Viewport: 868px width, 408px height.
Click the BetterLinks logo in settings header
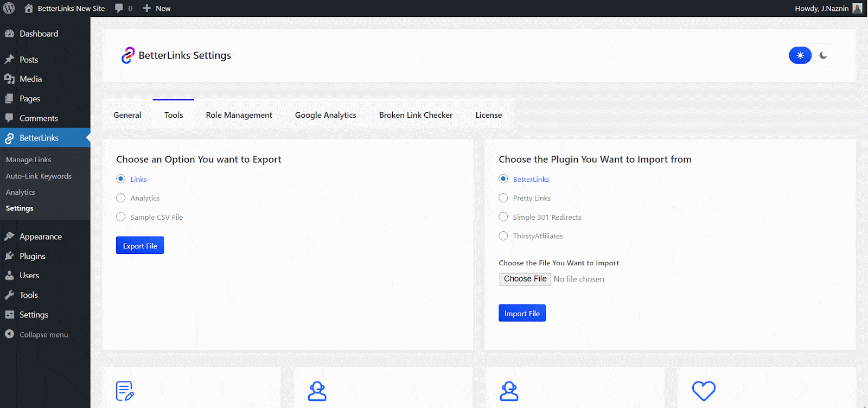point(128,55)
